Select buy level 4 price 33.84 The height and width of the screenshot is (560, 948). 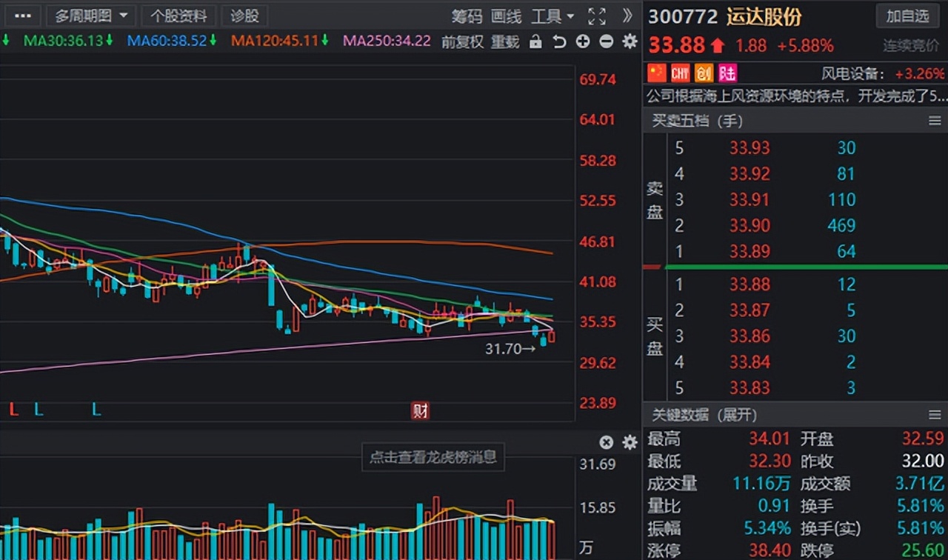click(x=750, y=362)
